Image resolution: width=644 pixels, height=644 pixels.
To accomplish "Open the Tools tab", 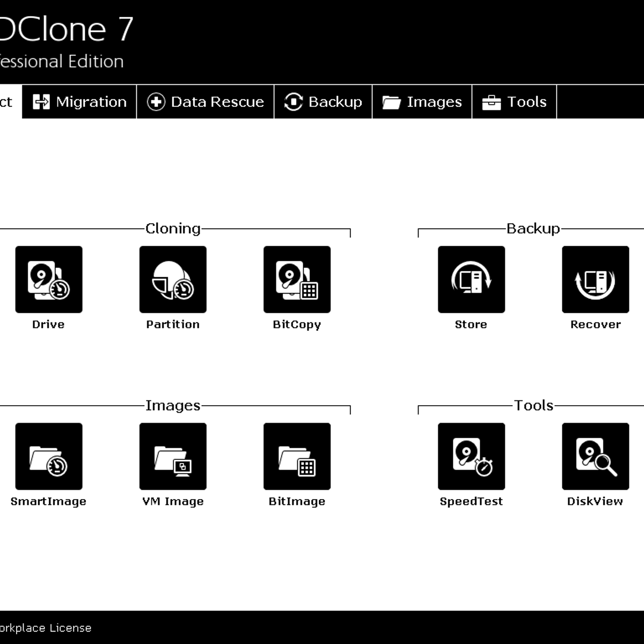I will (x=514, y=101).
